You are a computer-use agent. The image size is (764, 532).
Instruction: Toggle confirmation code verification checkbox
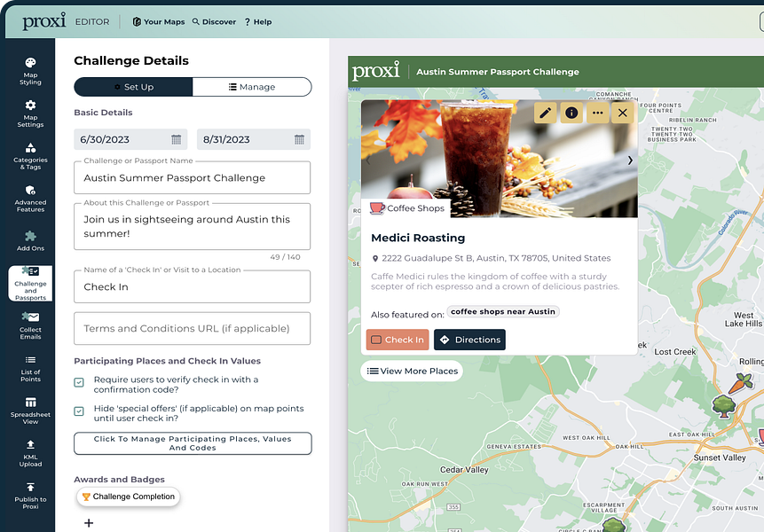coord(79,382)
